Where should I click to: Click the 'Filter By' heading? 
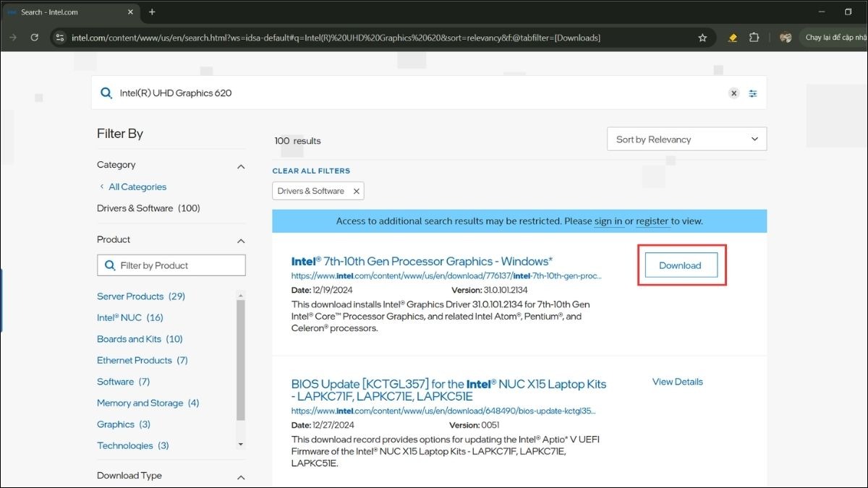(120, 134)
